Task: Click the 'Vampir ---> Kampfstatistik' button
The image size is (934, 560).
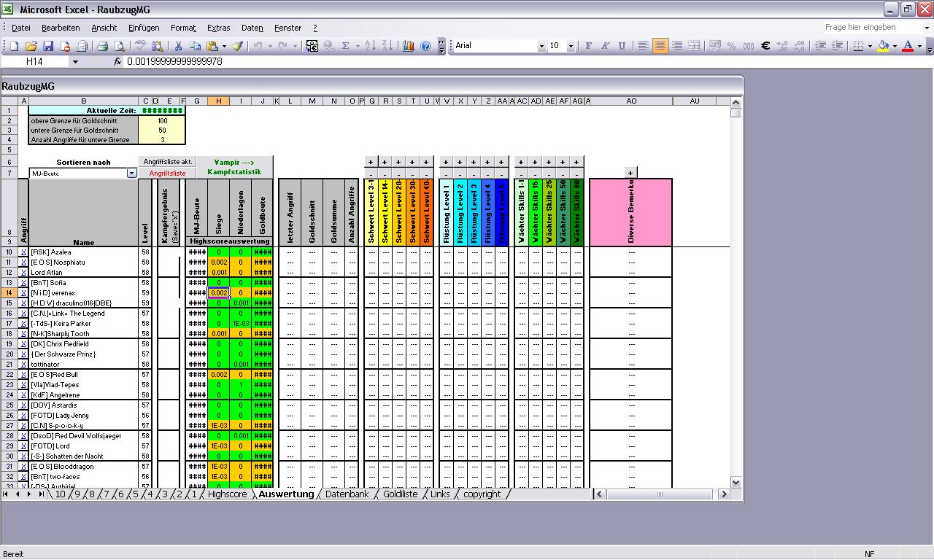Action: pyautogui.click(x=233, y=167)
